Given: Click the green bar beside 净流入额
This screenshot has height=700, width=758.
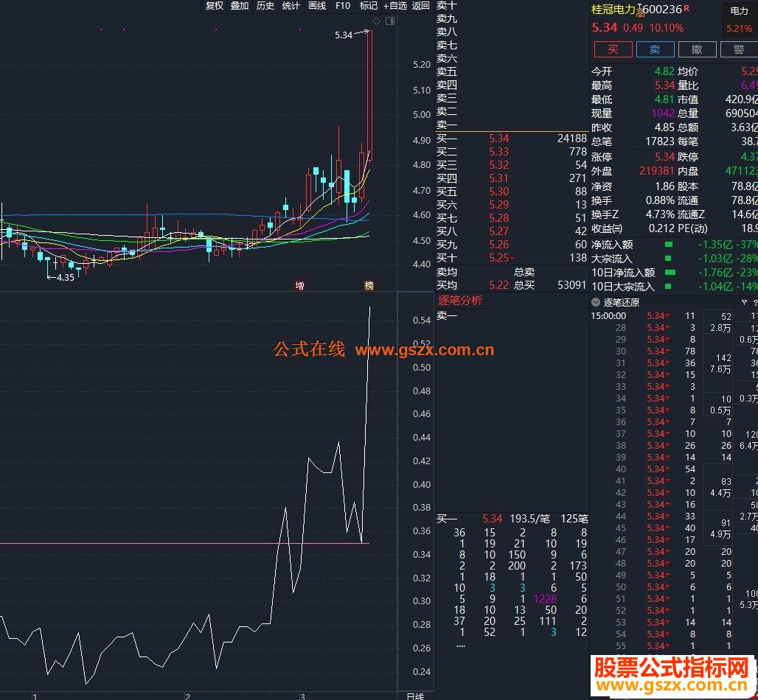Looking at the screenshot, I should click(669, 245).
